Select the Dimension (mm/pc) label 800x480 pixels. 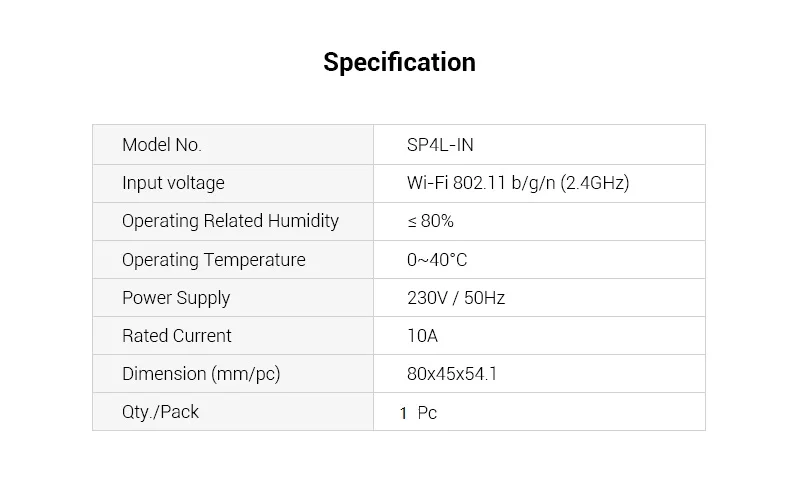pos(201,374)
